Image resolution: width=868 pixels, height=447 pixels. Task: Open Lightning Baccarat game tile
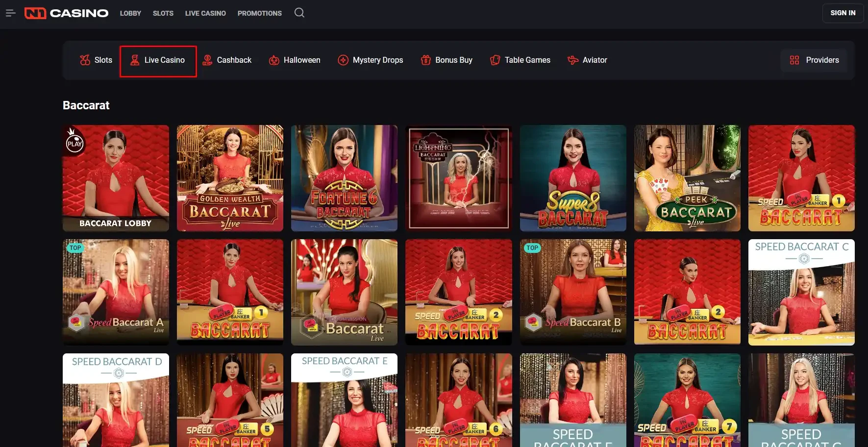459,178
